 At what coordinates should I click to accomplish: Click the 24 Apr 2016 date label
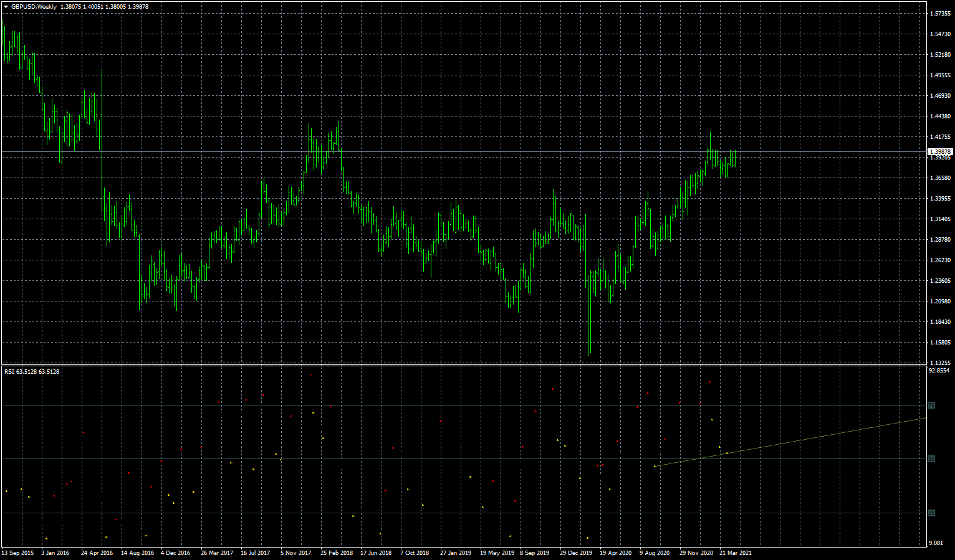pos(97,553)
